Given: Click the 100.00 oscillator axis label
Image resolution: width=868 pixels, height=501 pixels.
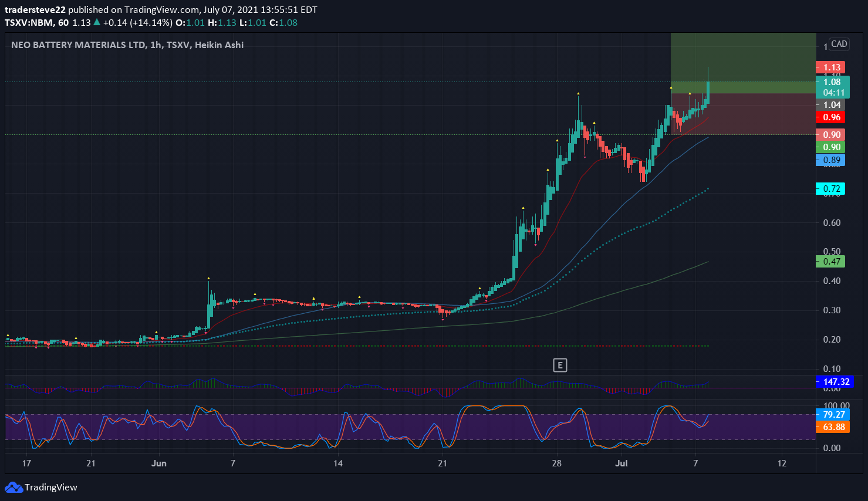Looking at the screenshot, I should [x=836, y=405].
